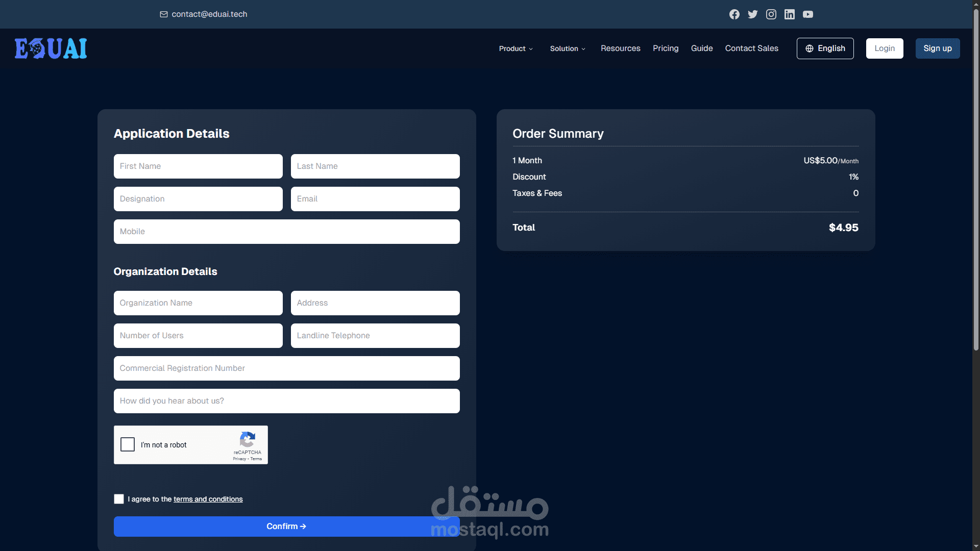Tick the agree to terms checkbox

(119, 499)
